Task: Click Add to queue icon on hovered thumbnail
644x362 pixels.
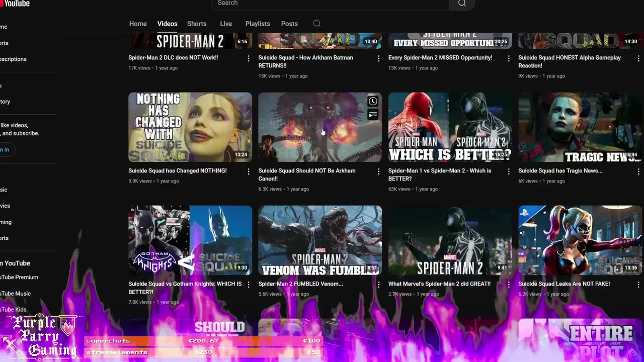Action: 373,115
